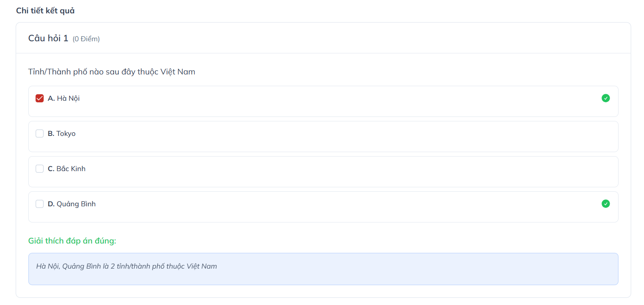
Task: Click the green correct icon in Hà Nội row
Action: [x=606, y=98]
